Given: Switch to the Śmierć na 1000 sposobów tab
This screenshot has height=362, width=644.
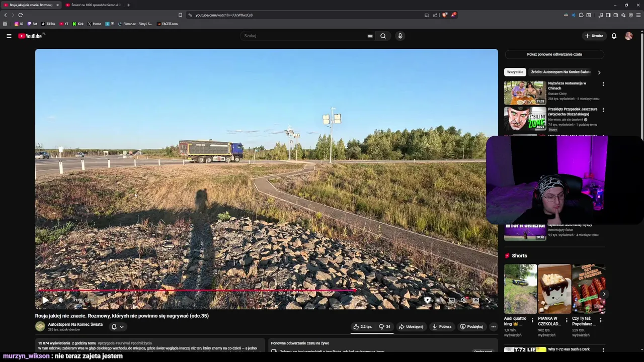Looking at the screenshot, I should click(x=93, y=5).
